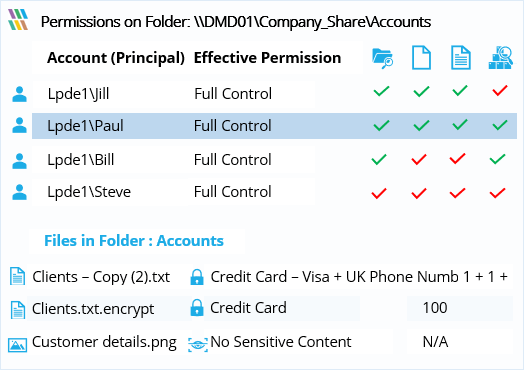524x370 pixels.
Task: Toggle Bill's red check under blank file column
Action: pos(419,159)
